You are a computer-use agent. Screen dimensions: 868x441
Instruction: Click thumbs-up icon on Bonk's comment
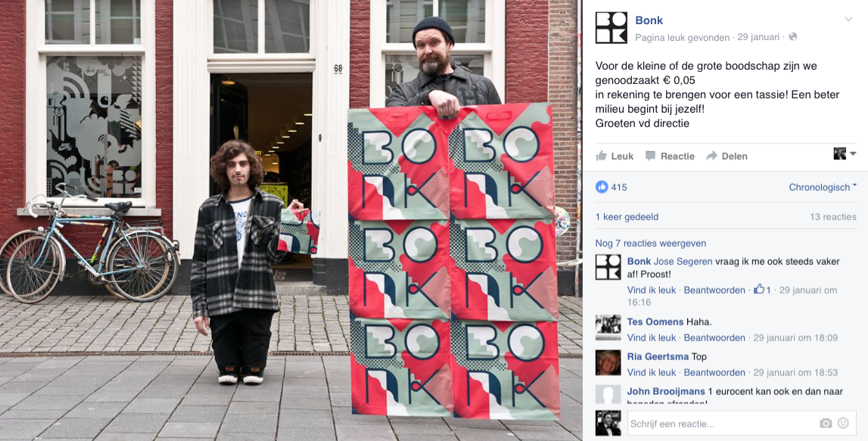tap(759, 289)
